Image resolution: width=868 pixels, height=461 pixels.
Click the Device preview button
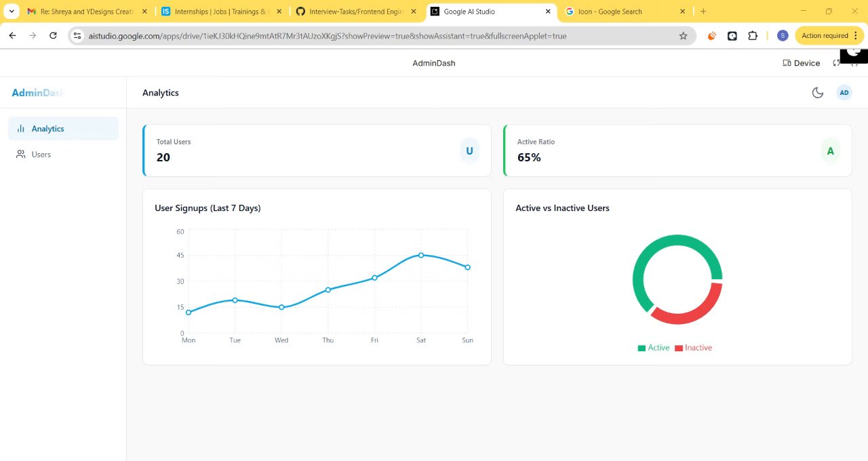(x=802, y=63)
